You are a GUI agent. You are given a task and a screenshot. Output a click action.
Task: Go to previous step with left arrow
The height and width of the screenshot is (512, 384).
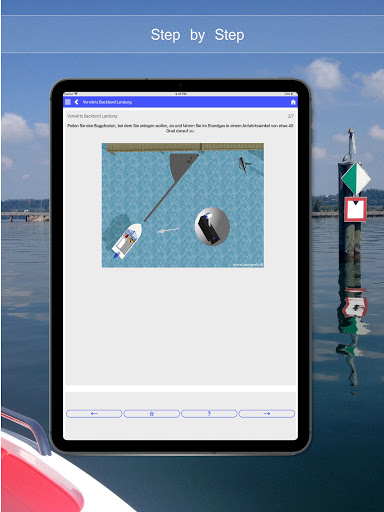point(94,414)
